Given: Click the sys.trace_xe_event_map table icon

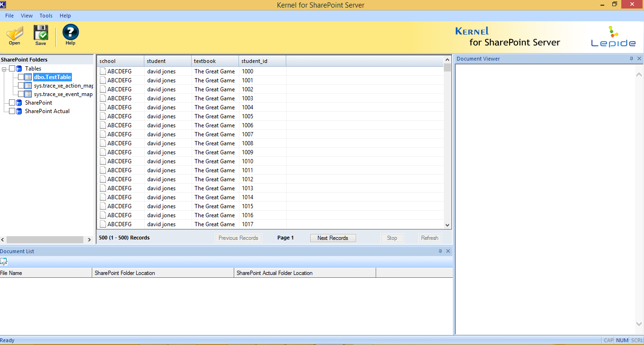Looking at the screenshot, I should click(x=28, y=94).
